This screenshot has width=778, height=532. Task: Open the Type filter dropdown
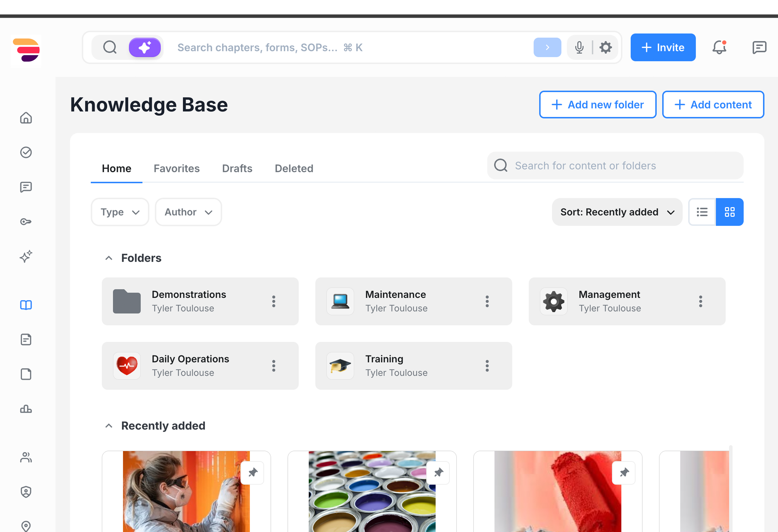[120, 212]
